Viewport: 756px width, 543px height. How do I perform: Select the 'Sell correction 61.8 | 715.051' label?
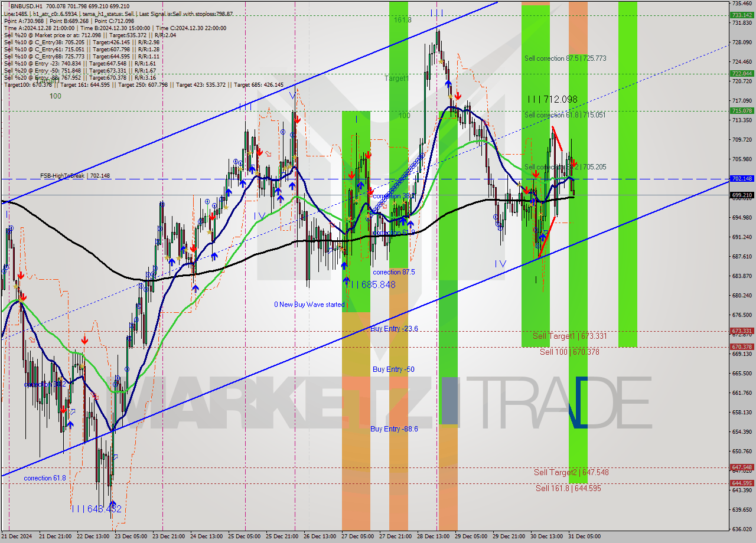565,115
